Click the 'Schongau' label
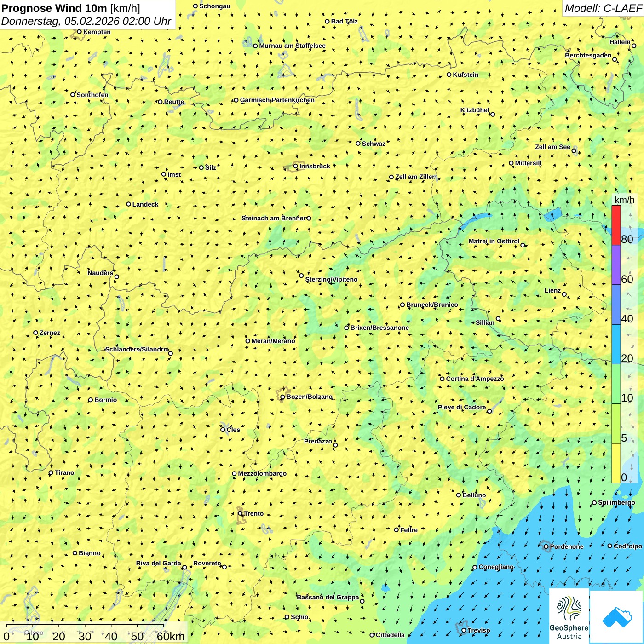The image size is (644, 644). [215, 6]
